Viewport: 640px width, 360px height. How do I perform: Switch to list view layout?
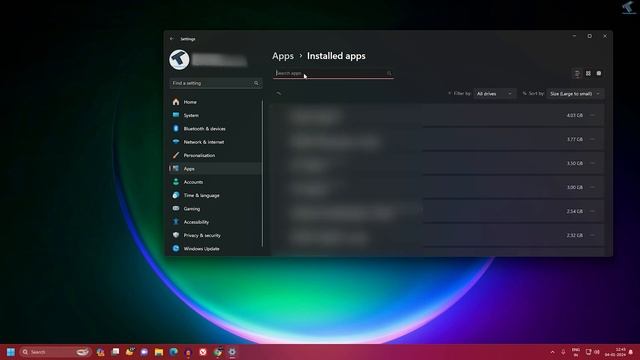click(577, 73)
